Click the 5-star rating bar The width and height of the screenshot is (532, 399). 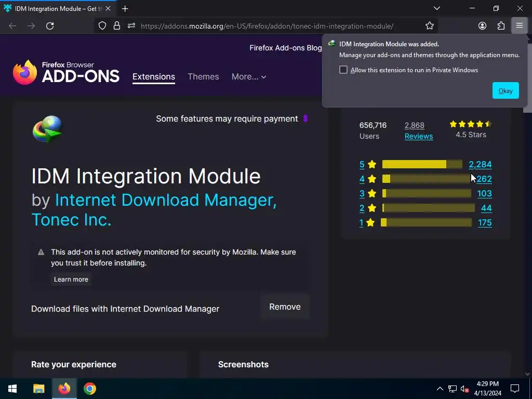422,164
